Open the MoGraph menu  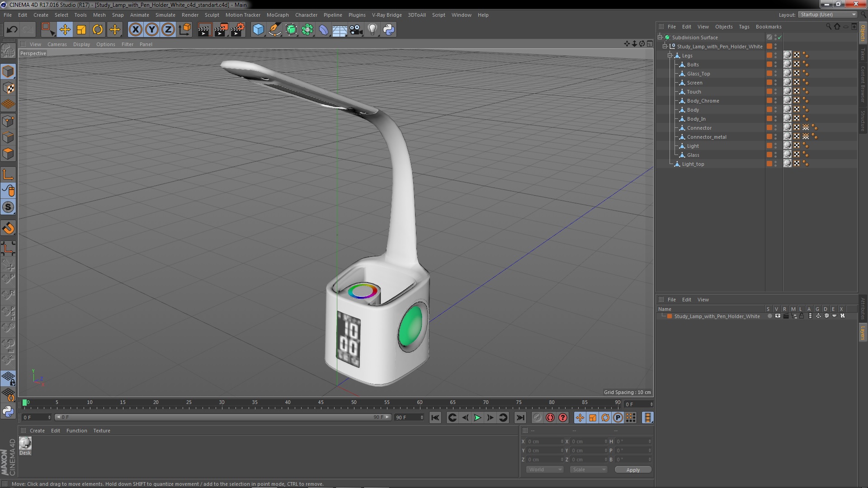click(278, 15)
